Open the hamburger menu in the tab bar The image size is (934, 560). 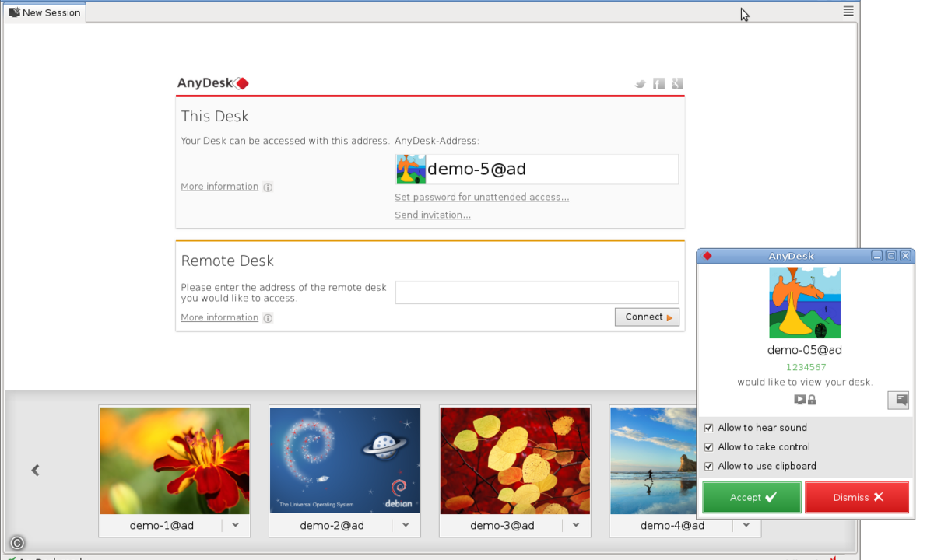tap(848, 12)
